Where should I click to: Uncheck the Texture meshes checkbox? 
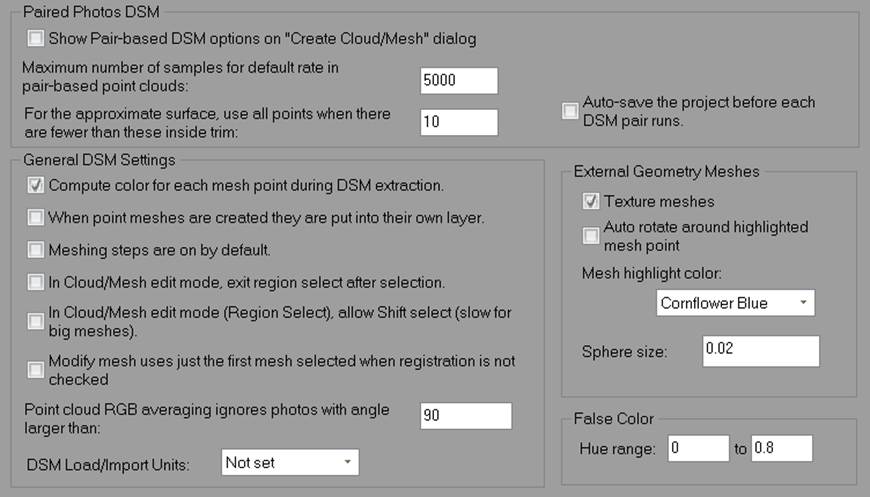point(591,201)
